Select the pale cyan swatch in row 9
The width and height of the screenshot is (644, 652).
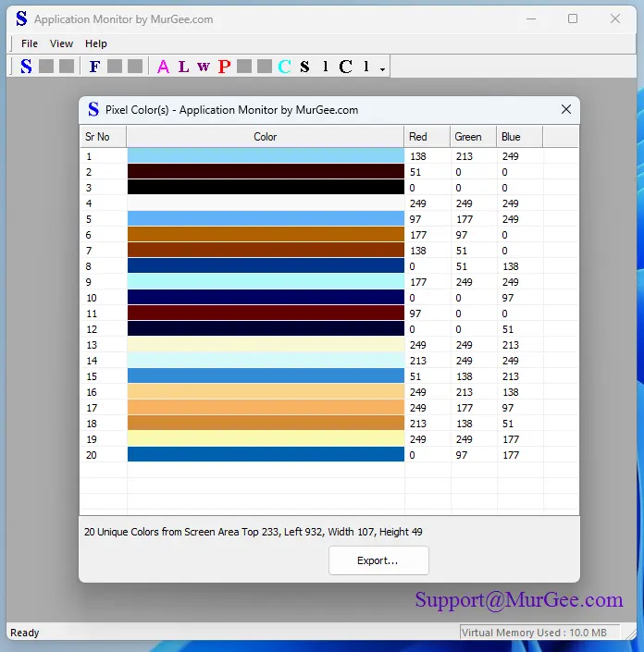coord(266,282)
